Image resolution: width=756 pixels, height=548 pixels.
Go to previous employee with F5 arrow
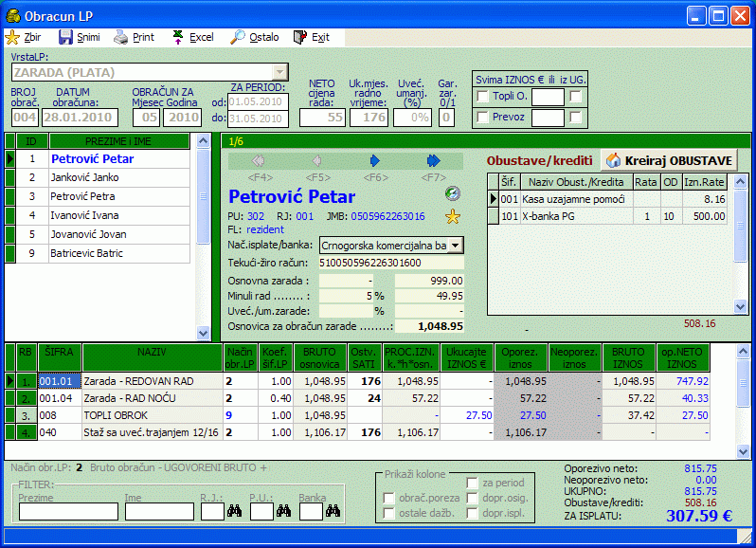(316, 160)
